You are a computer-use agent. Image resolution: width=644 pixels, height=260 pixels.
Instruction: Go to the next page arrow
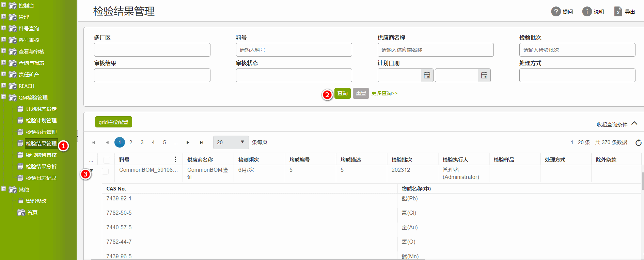click(188, 142)
